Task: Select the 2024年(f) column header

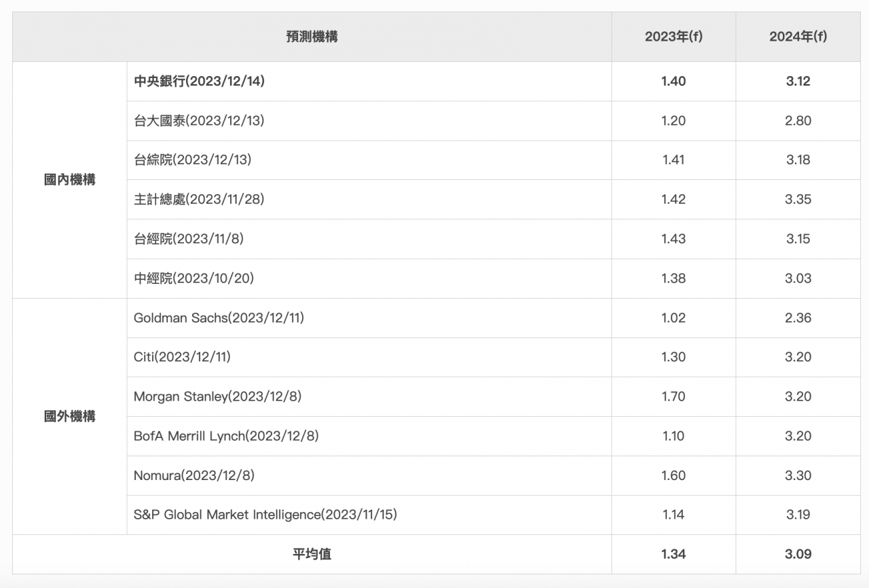Action: pyautogui.click(x=798, y=37)
